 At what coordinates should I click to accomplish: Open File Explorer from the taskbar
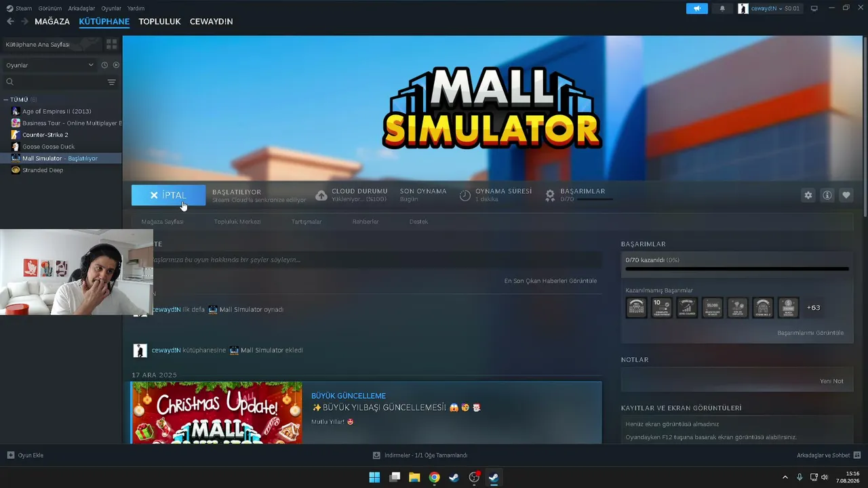click(x=414, y=477)
